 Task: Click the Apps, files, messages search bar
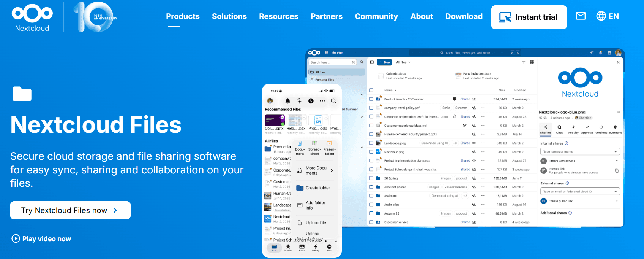click(465, 53)
